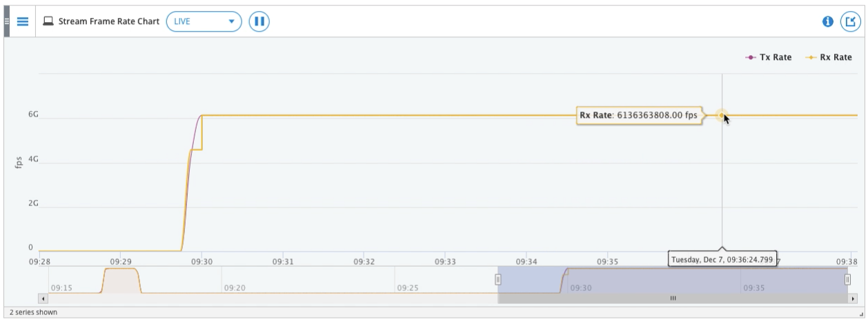
Task: Click navigator area near 09:20 label
Action: pyautogui.click(x=235, y=287)
